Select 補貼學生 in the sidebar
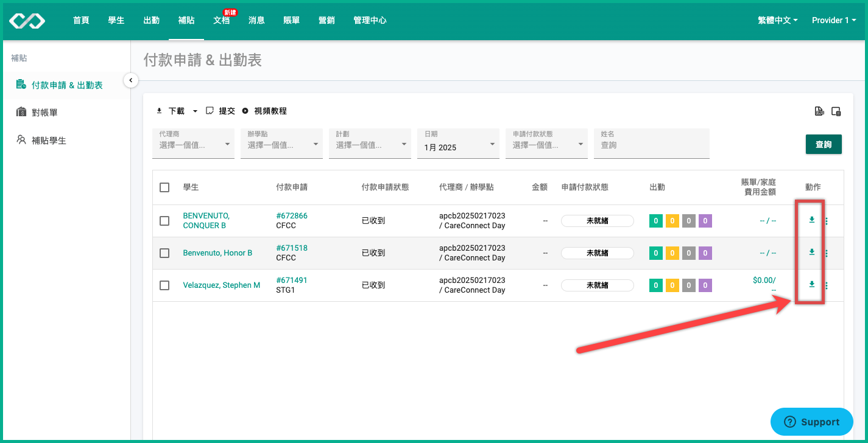This screenshot has height=443, width=868. point(49,141)
